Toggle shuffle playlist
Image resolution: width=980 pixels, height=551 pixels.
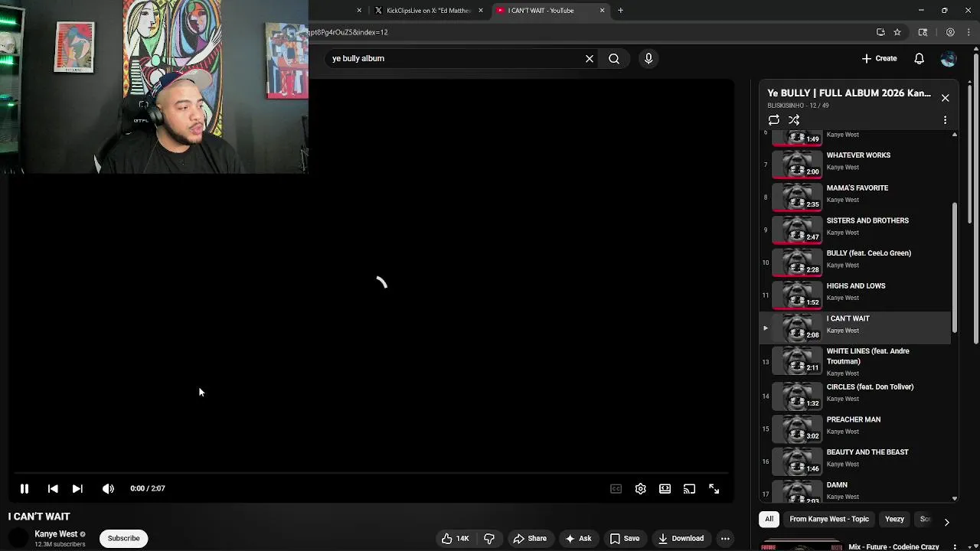click(x=794, y=120)
